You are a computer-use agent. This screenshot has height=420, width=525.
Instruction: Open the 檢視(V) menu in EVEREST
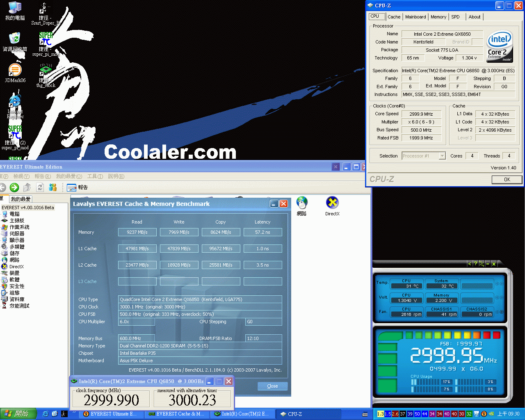click(x=21, y=176)
